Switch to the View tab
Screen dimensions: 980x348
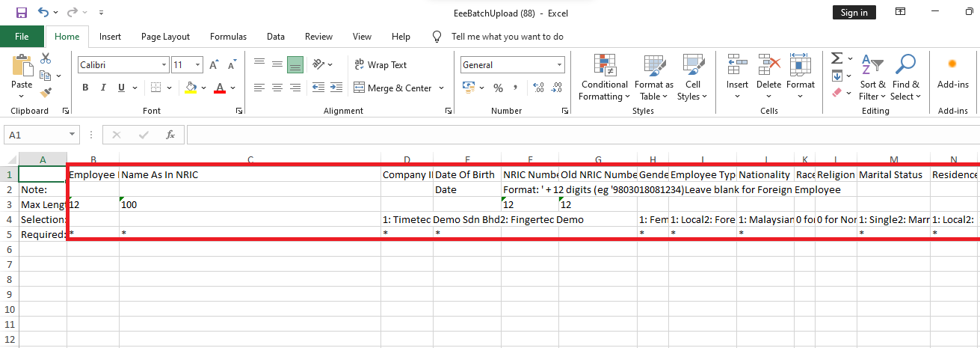tap(362, 36)
